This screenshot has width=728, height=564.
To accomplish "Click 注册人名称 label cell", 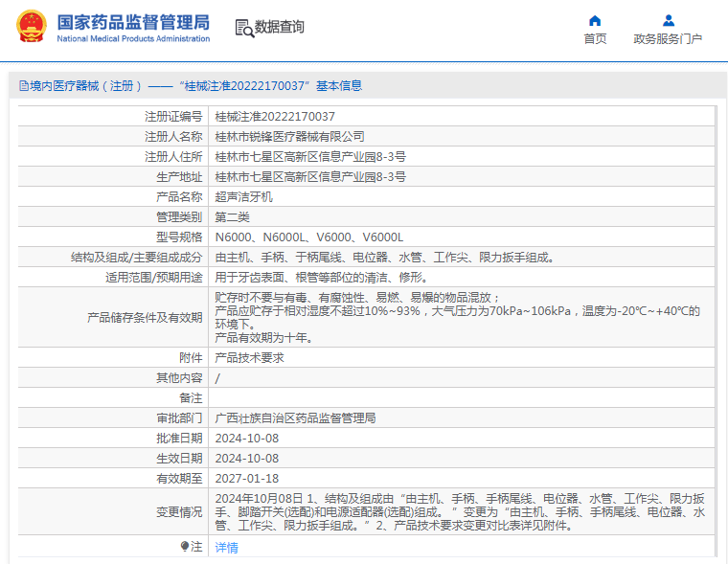I will click(x=173, y=137).
